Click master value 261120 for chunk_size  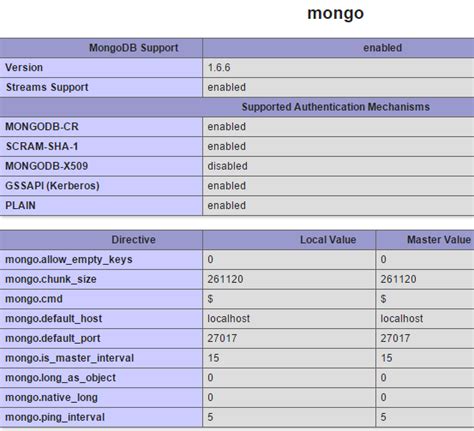coord(398,279)
